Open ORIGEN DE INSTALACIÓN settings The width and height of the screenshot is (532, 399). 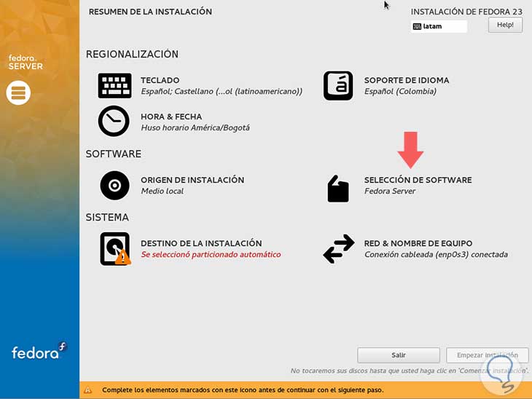pos(192,180)
